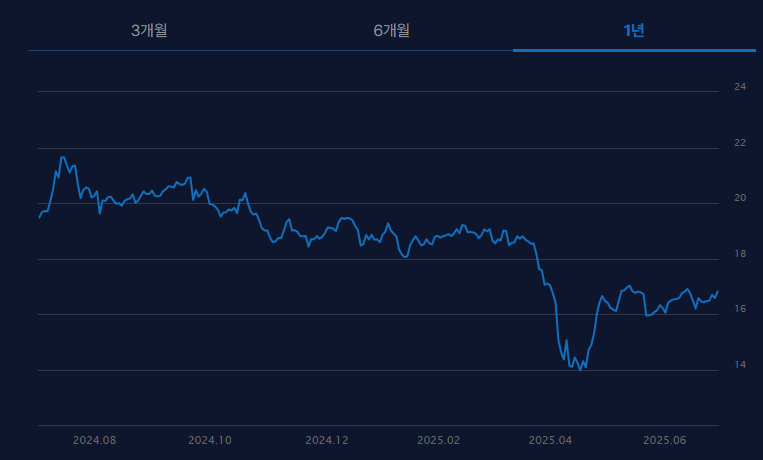The height and width of the screenshot is (460, 763).
Task: Click the 2024.12 x-axis label
Action: [x=327, y=440]
